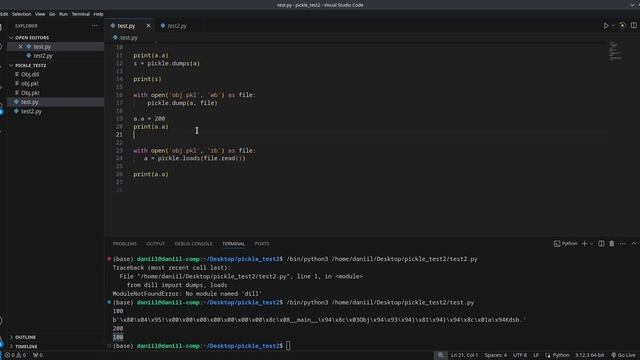640x360 pixels.
Task: Open test2.py in the PICKLE_TEST2 folder
Action: click(31, 111)
